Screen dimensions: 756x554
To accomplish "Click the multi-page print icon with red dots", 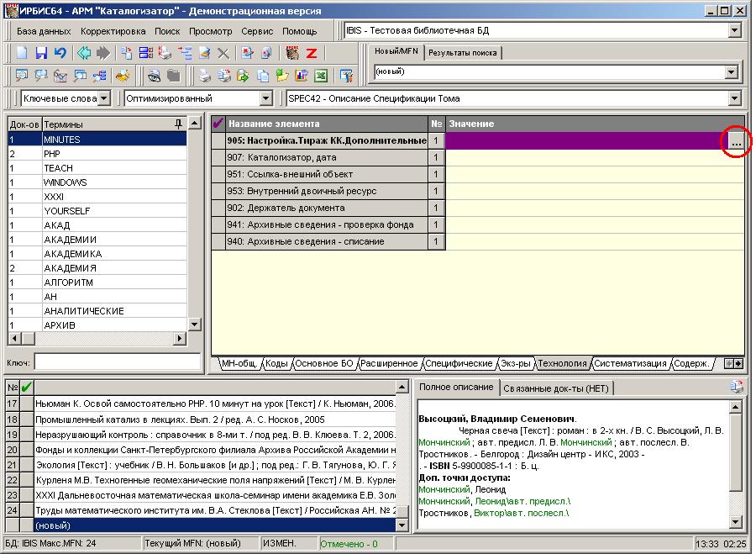I will pos(224,76).
